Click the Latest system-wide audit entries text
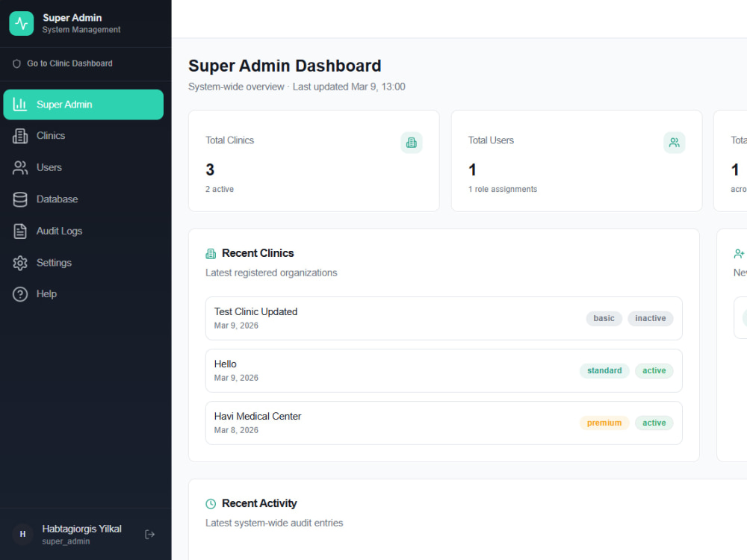Image resolution: width=747 pixels, height=560 pixels. 274,523
